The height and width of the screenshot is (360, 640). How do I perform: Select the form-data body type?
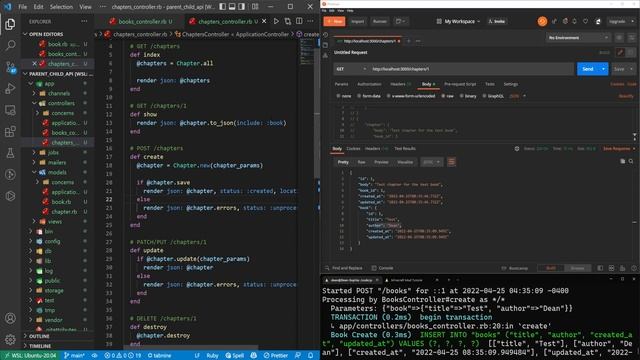pyautogui.click(x=369, y=96)
